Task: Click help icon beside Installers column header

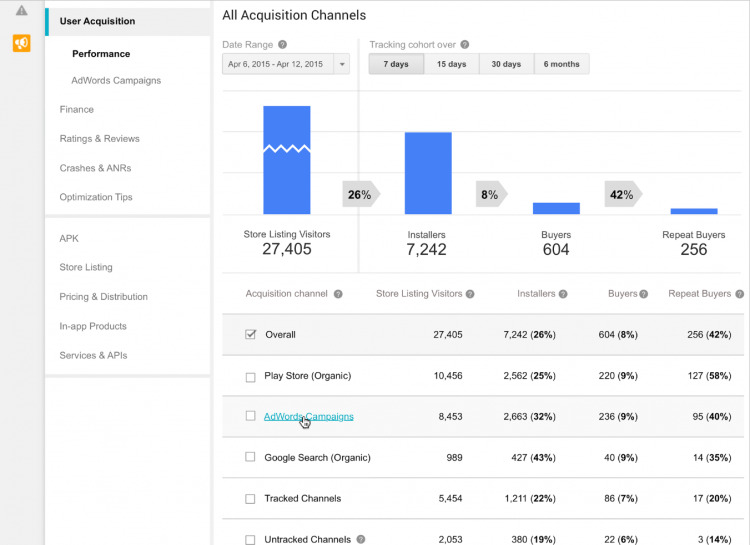Action: [564, 294]
